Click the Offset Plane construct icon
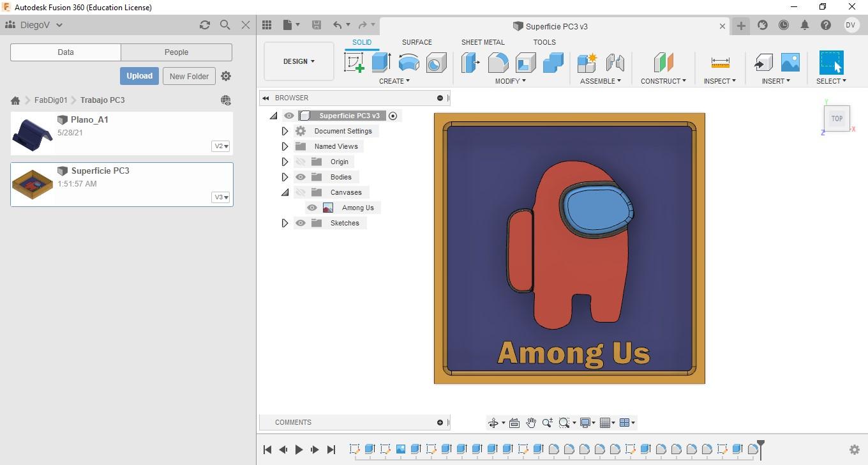Screen dimensions: 868x465 tap(663, 63)
